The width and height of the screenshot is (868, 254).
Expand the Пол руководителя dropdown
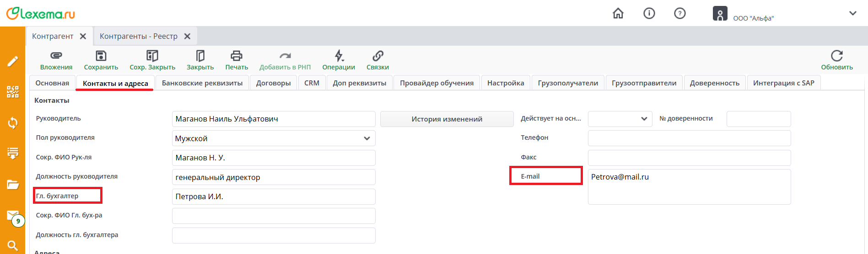coord(367,138)
